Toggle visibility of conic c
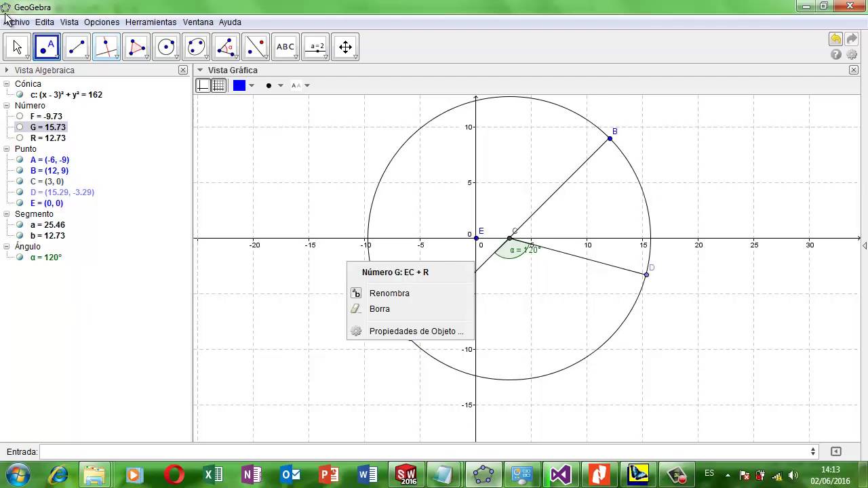This screenshot has width=868, height=488. point(20,95)
